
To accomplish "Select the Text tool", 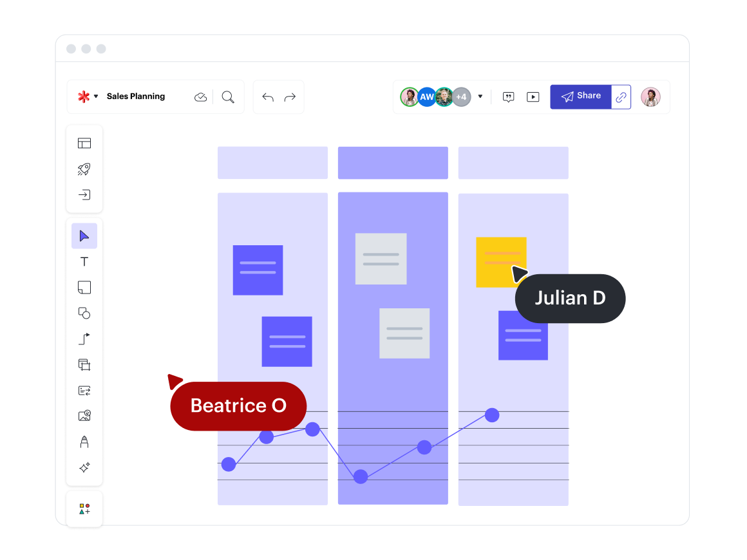I will pos(84,262).
